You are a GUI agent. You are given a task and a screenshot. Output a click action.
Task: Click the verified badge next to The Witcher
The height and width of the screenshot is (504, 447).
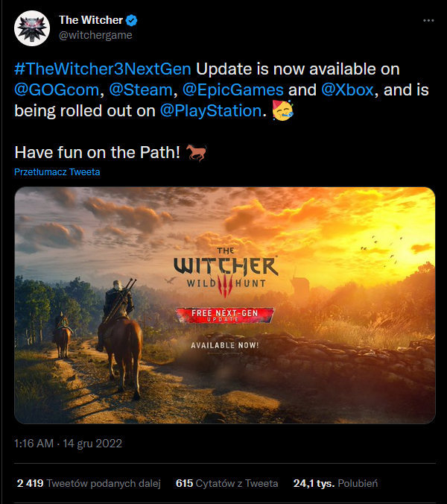[x=131, y=20]
